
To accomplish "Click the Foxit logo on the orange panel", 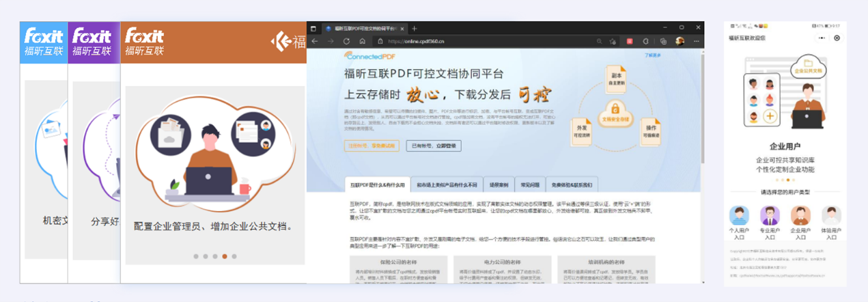I will pyautogui.click(x=144, y=42).
